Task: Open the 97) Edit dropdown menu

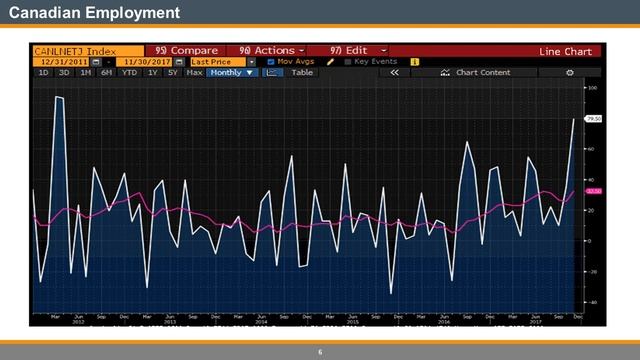Action: coord(358,51)
